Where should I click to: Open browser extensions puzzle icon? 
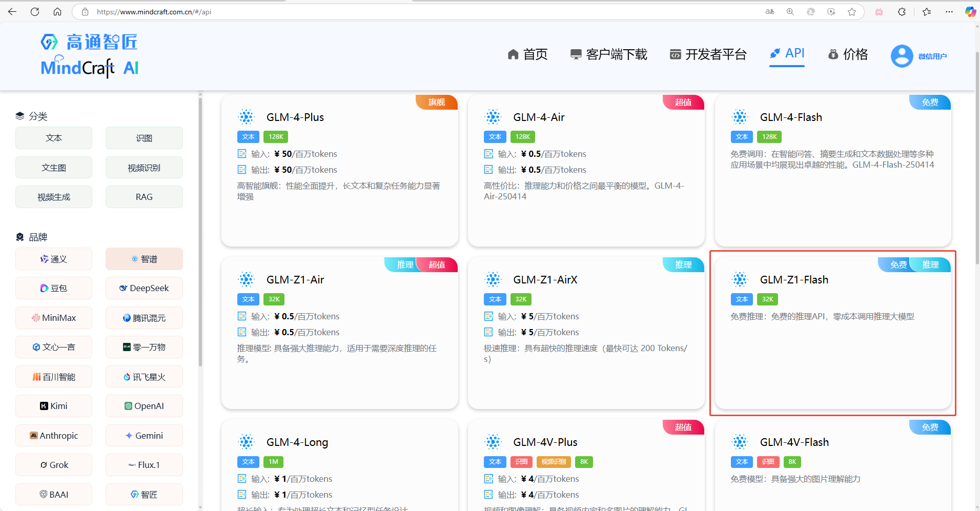(902, 12)
